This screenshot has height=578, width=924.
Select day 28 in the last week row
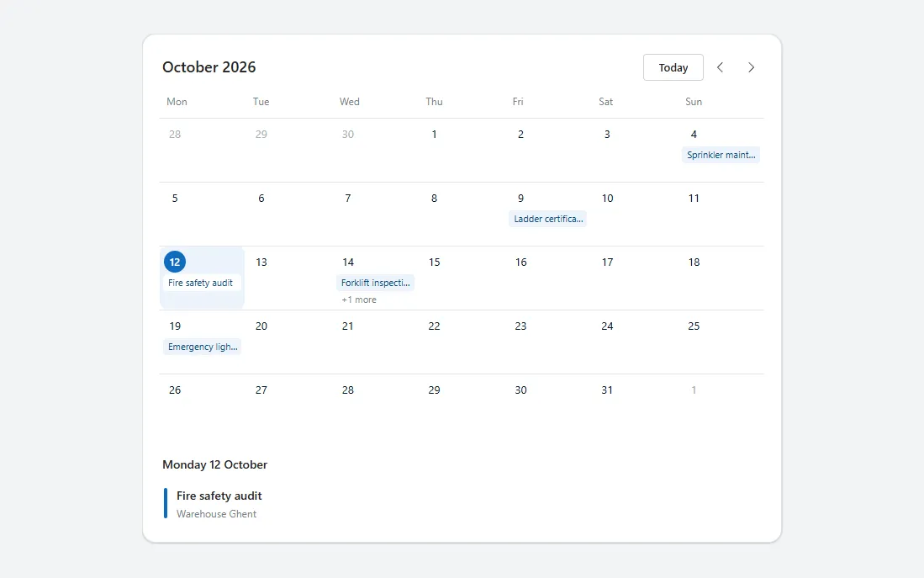coord(348,390)
